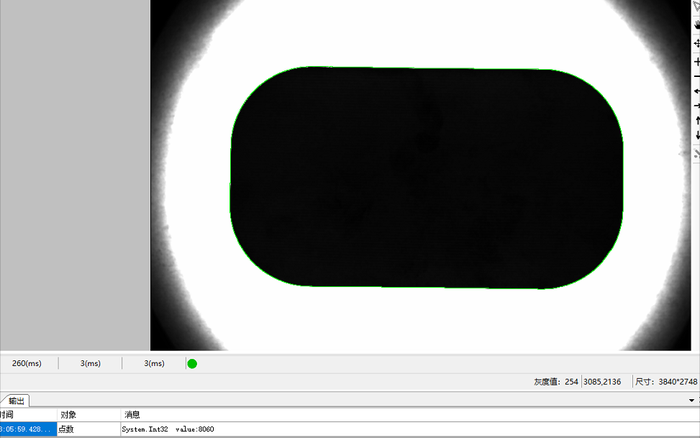Select the hand pan tool
This screenshot has width=700, height=438.
click(697, 25)
